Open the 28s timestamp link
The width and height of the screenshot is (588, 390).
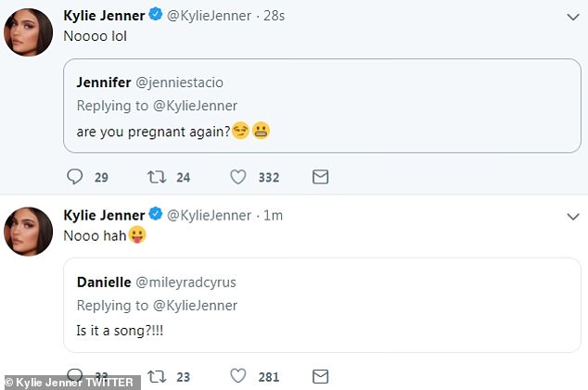[x=275, y=16]
